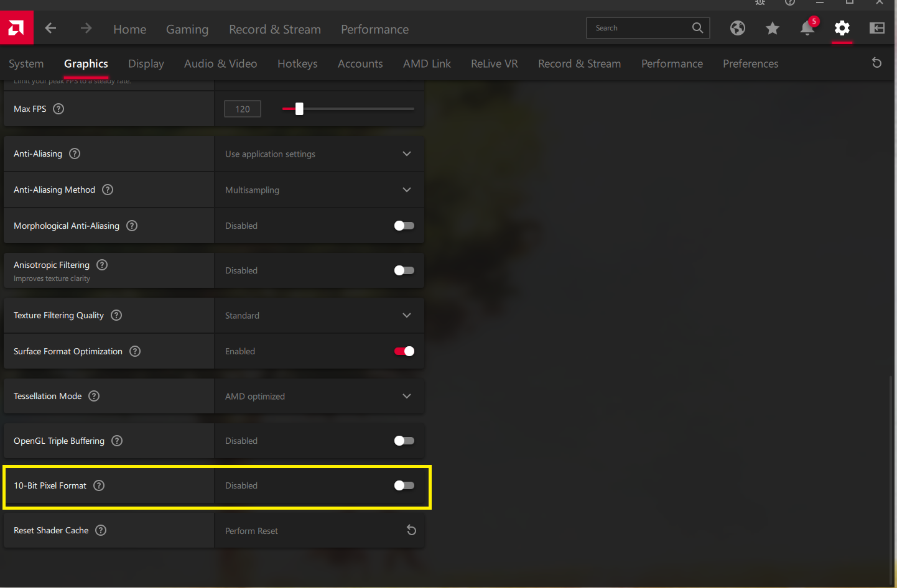897x588 pixels.
Task: Disable Surface Format Optimization toggle
Action: coord(404,351)
